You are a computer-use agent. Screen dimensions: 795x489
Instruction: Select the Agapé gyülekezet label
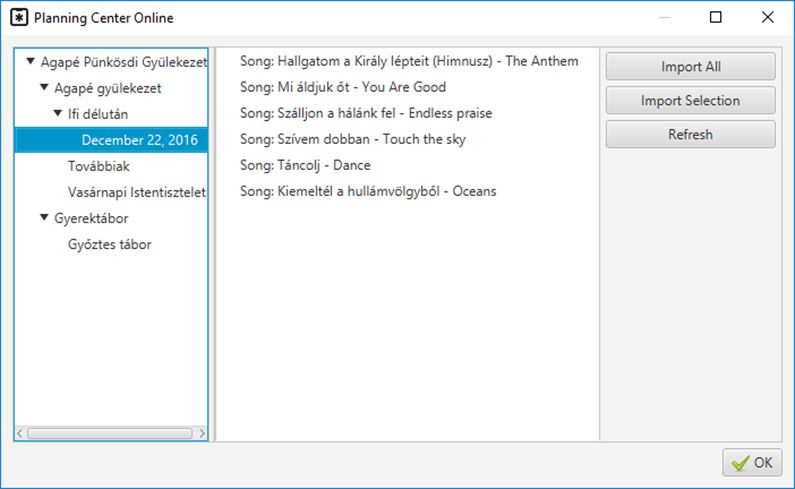point(107,88)
